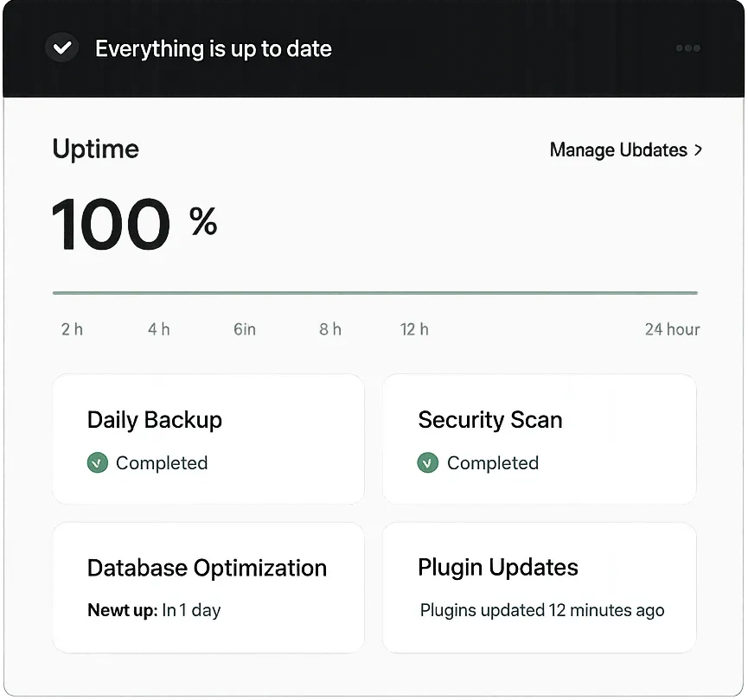Click the checkmark icon in header

(62, 48)
